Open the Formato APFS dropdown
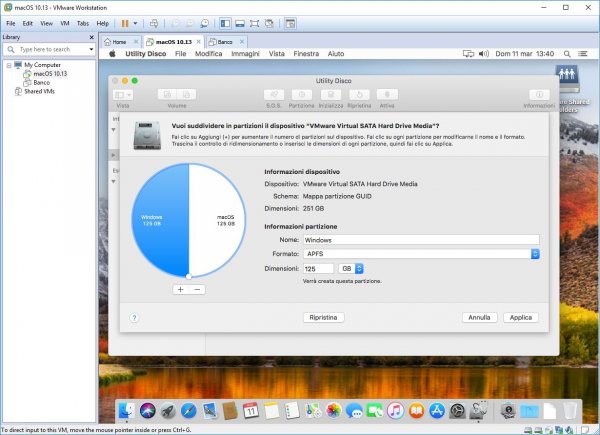 (421, 254)
